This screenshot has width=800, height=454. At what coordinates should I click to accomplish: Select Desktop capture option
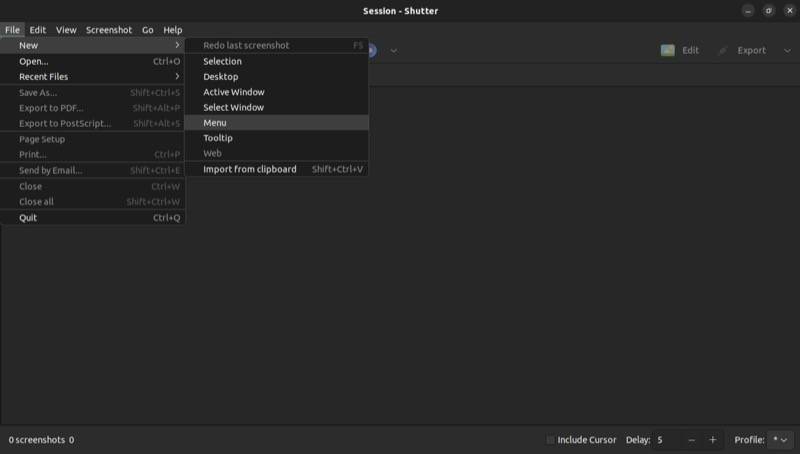(277, 77)
